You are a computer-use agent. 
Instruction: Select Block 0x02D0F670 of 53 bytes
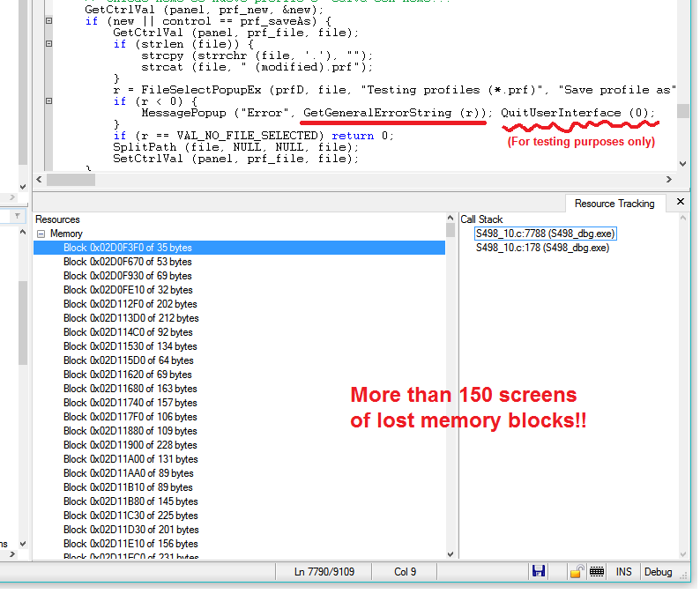128,264
